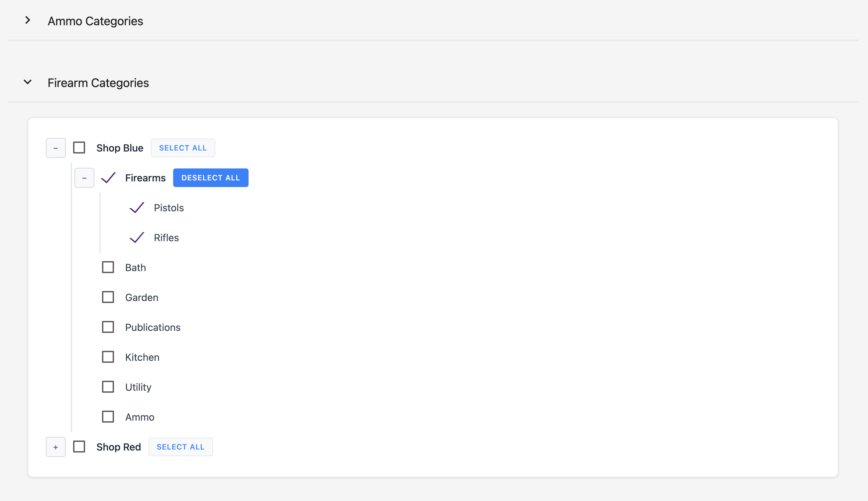Check the Shop Blue checkbox

click(79, 148)
